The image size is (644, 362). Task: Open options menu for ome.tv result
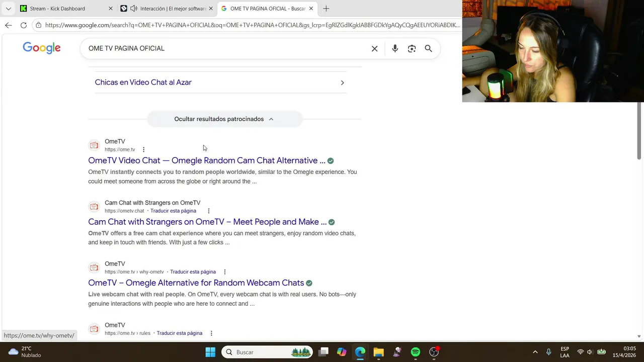point(143,149)
